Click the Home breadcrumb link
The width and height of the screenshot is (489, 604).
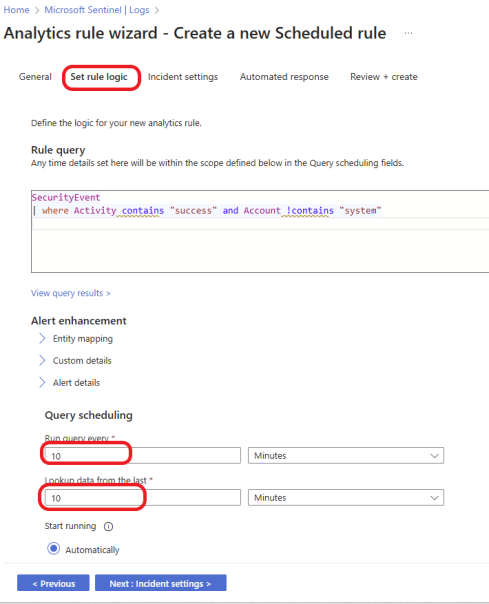[x=16, y=10]
